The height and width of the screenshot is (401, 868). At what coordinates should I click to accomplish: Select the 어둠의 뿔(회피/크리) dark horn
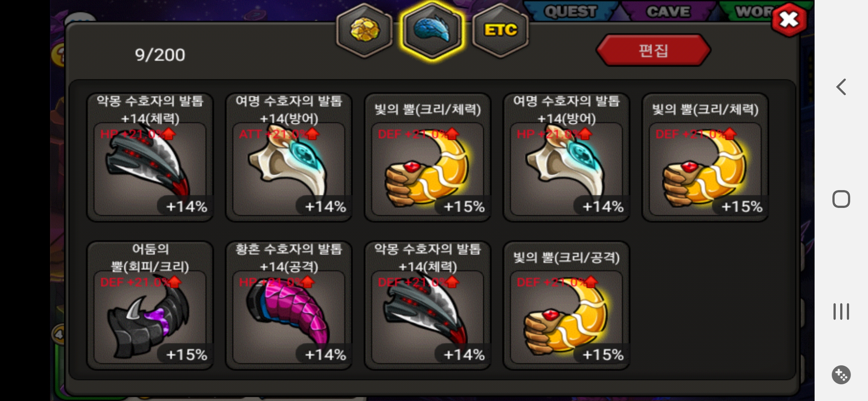coord(150,305)
